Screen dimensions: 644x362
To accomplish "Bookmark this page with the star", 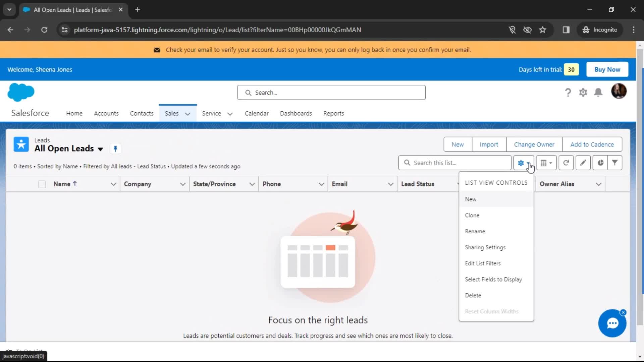I will point(543,30).
